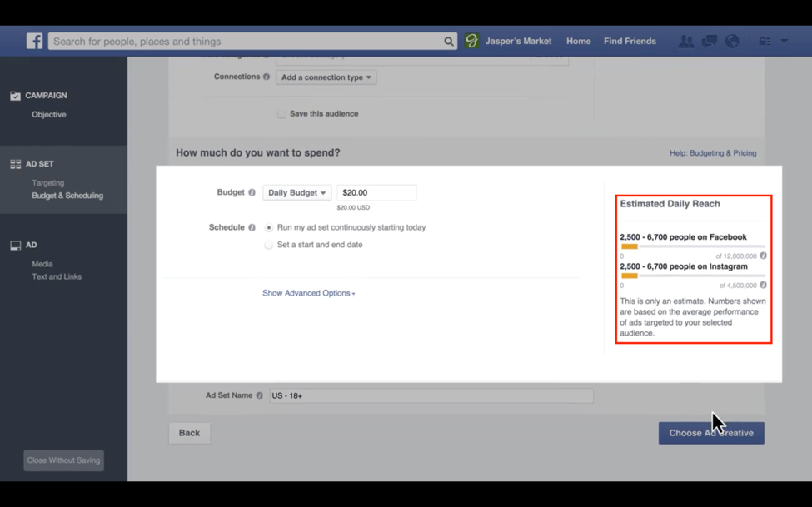
Task: Open Help: Budgeting & Pricing link
Action: pos(712,153)
